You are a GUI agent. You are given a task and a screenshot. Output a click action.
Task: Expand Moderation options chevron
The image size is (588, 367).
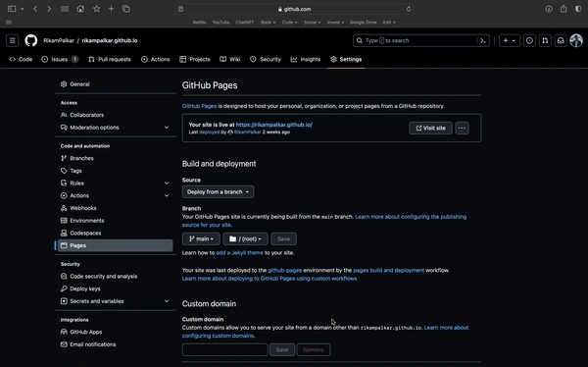(x=167, y=128)
